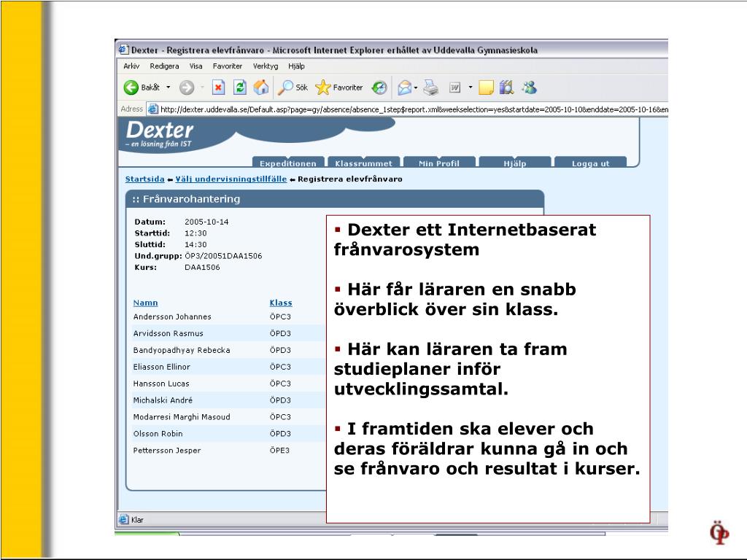The image size is (747, 560).
Task: Open the Min Profil tab
Action: [439, 163]
